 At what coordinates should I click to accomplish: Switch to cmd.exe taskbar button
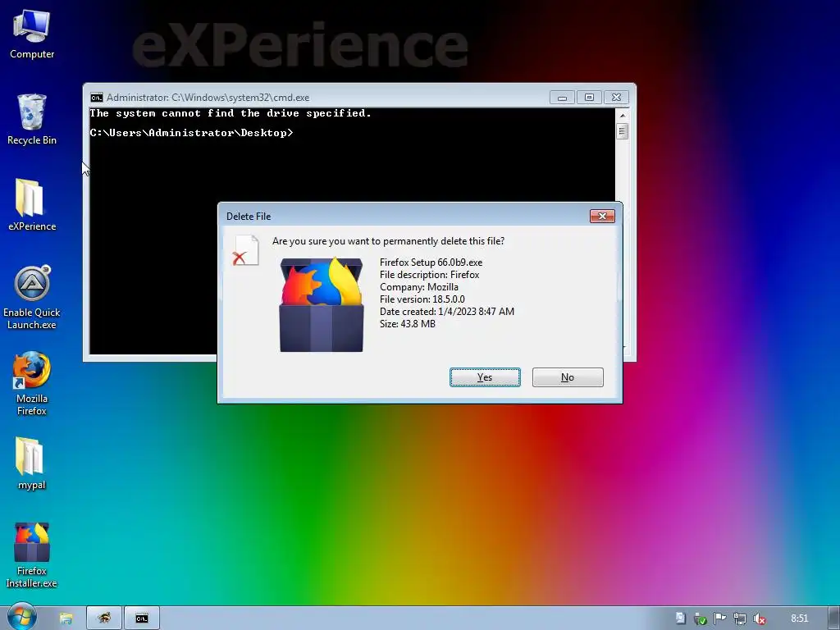141,619
